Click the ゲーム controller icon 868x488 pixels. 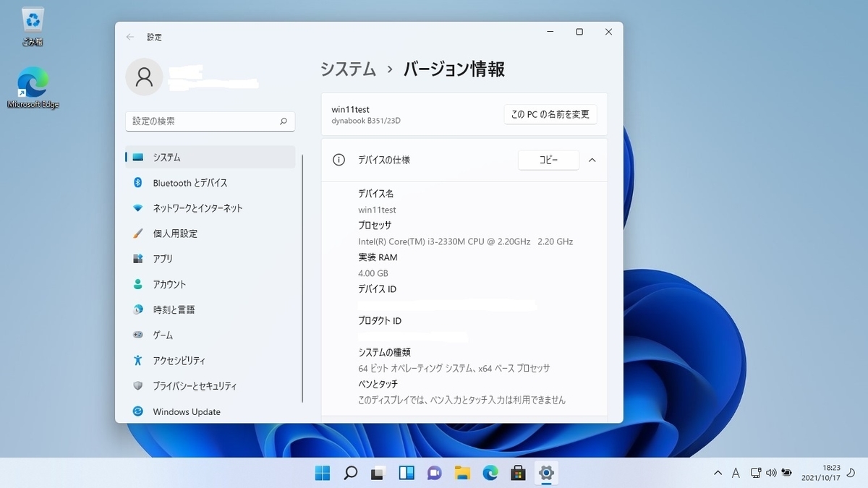(138, 335)
